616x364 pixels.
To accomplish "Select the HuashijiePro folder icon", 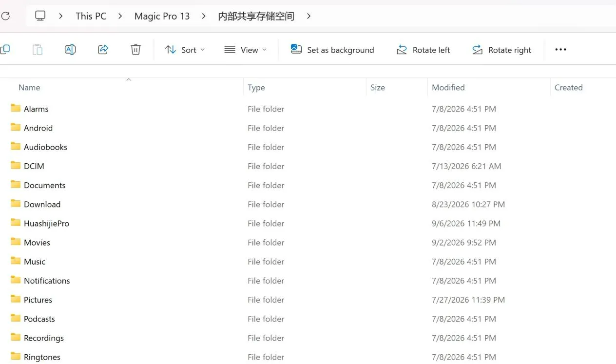I will coord(16,223).
